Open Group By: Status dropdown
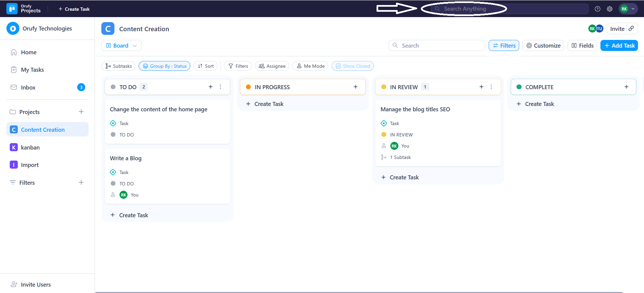The width and height of the screenshot is (644, 293). (x=164, y=66)
